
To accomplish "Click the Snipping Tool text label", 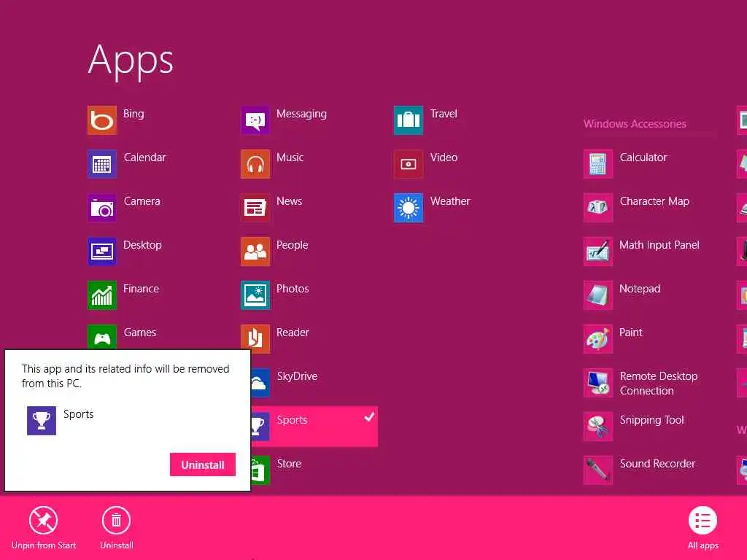I will point(651,420).
